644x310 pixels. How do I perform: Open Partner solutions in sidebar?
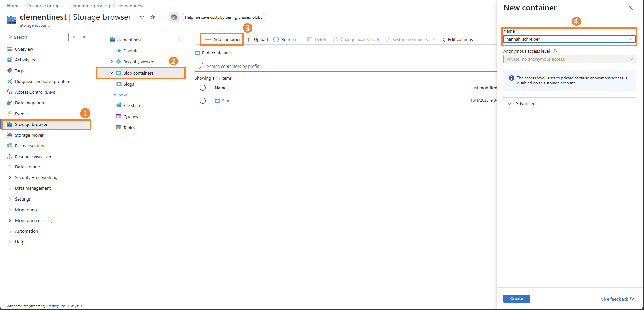(x=31, y=146)
